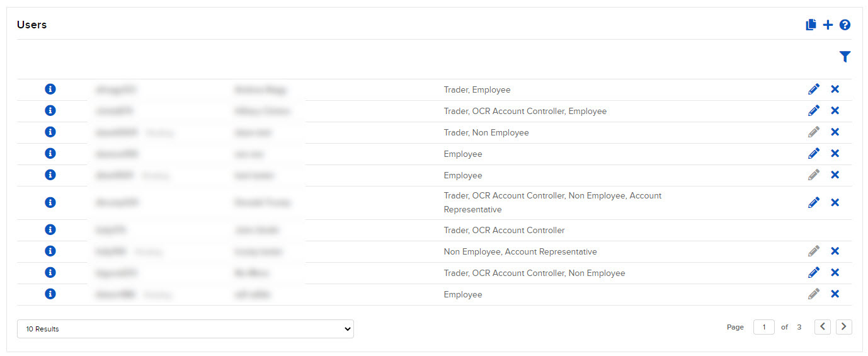The width and height of the screenshot is (868, 356).
Task: Select 'Non Employee, Account Representative' roles text
Action: (x=520, y=252)
